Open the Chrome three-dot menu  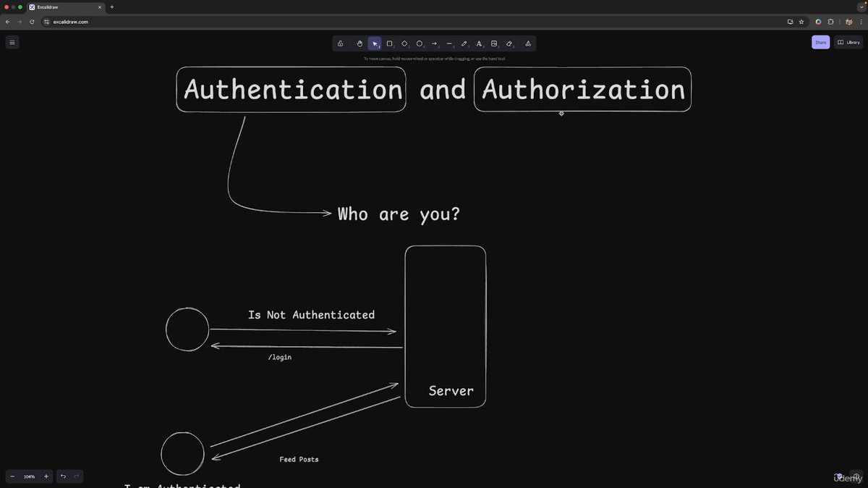(x=861, y=22)
